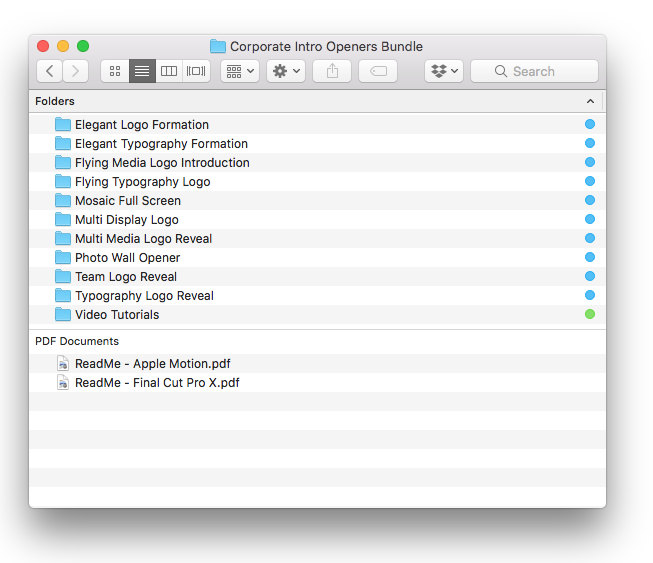
Task: Select the Video Tutorials name
Action: point(117,315)
